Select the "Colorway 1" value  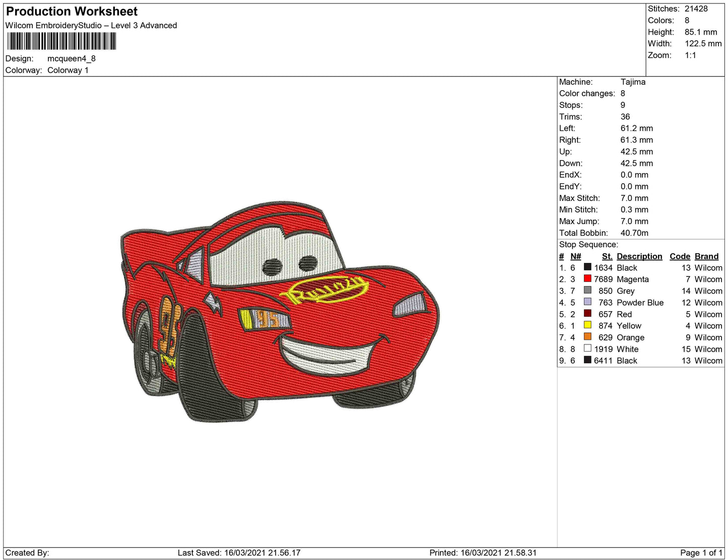click(68, 70)
